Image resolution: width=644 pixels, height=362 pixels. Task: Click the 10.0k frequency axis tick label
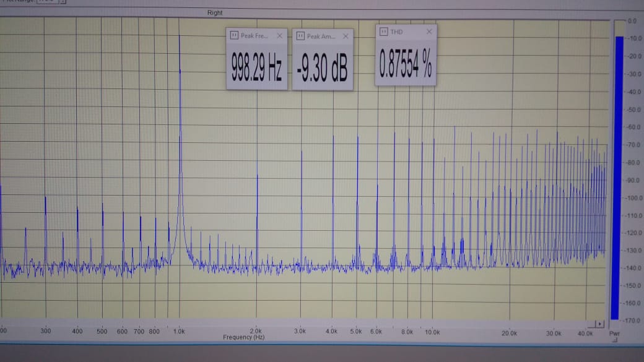coord(432,332)
